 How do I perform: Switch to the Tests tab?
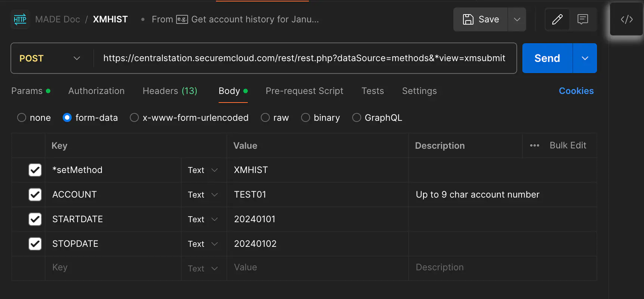[373, 91]
